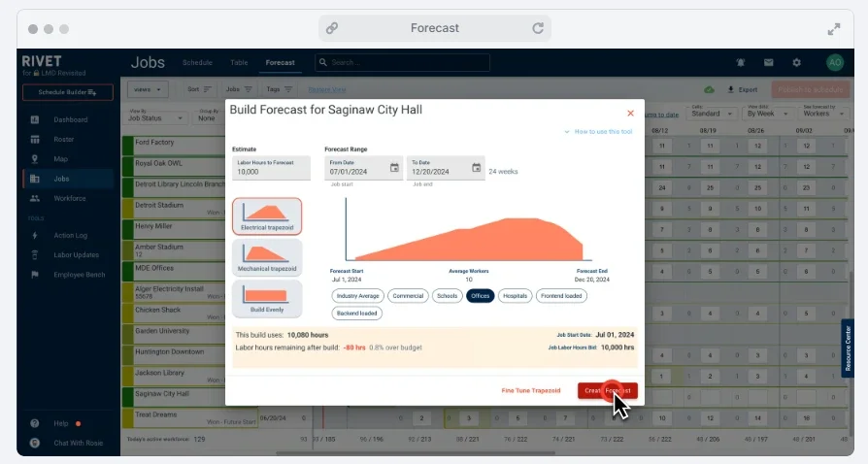
Task: Open the View By Job Status dropdown
Action: pyautogui.click(x=155, y=116)
